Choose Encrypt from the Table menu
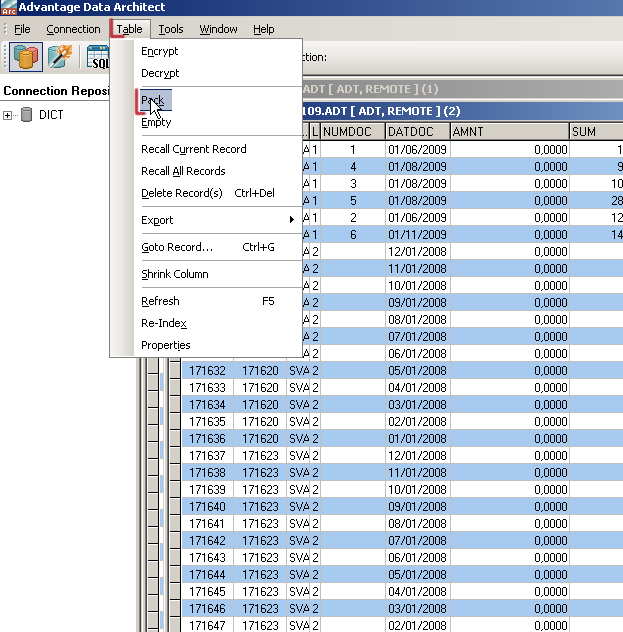Screen dimensions: 623x632 [x=218, y=51]
